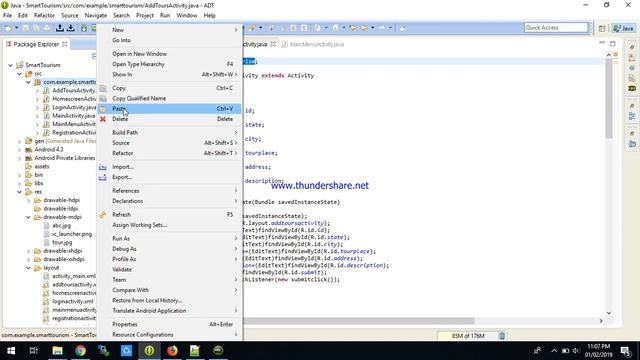
Task: Click the SDK upload arrow toolbar icon
Action: (x=60, y=28)
